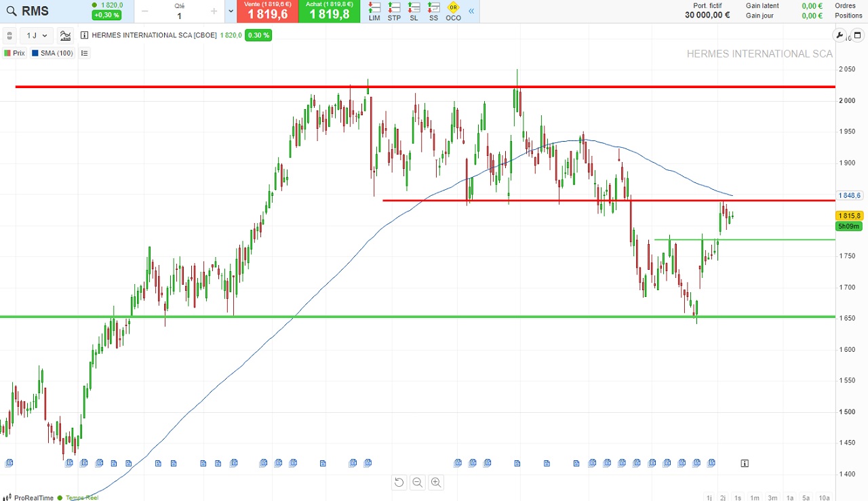The height and width of the screenshot is (501, 868).
Task: Maximize chart with window icon
Action: coord(857,35)
